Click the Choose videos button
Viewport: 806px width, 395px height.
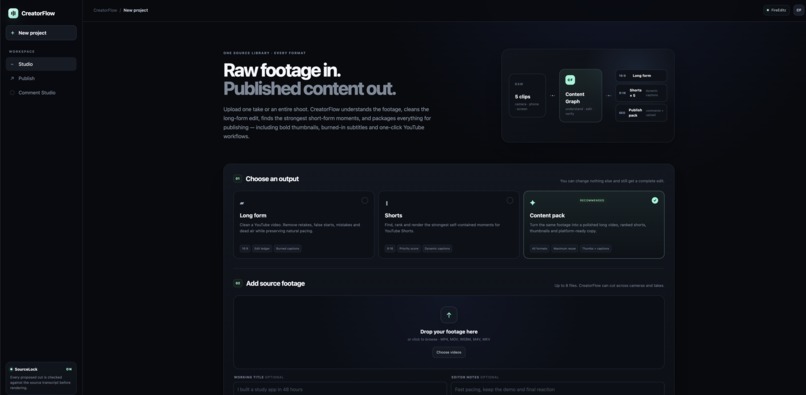tap(449, 352)
